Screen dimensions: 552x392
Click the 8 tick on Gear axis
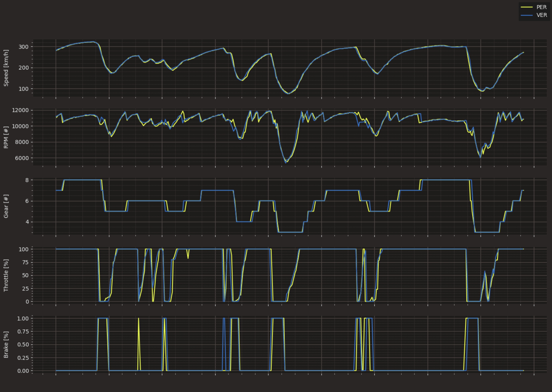pyautogui.click(x=27, y=180)
